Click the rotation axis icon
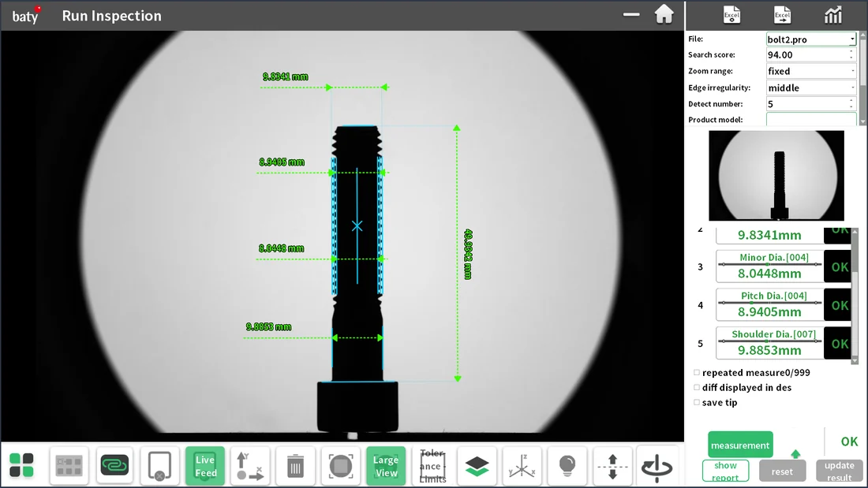Screen dimensions: 868x488 657,465
